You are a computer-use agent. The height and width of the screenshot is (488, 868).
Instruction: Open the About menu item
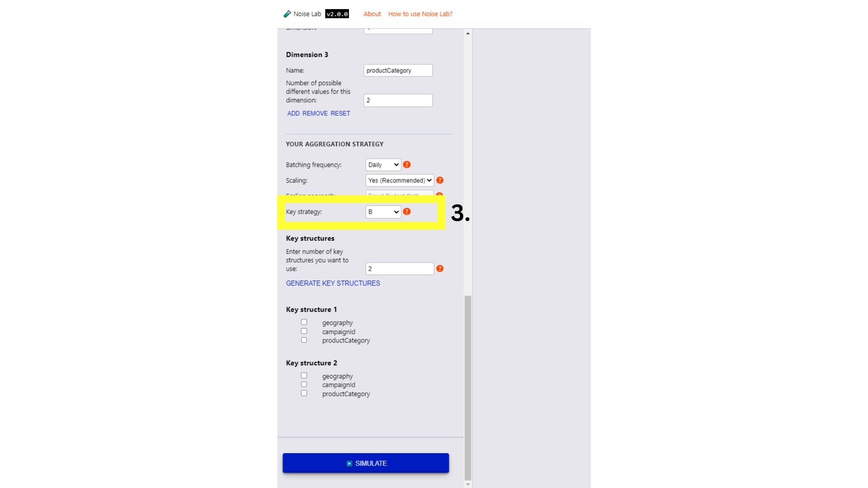point(372,13)
